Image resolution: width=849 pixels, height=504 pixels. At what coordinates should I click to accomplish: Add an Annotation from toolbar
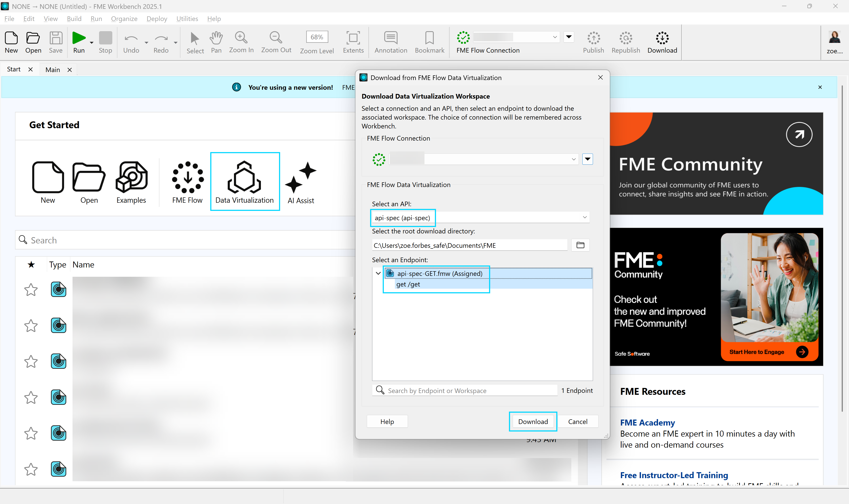point(390,38)
